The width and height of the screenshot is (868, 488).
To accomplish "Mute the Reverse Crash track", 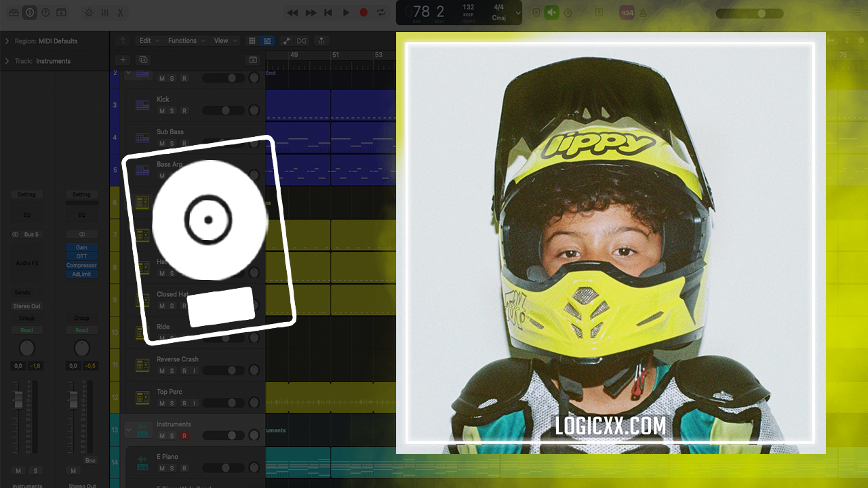I will 161,371.
